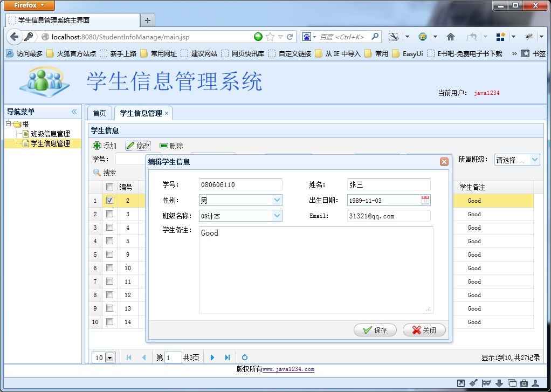
Task: Toggle the select-all header checkbox
Action: (109, 187)
